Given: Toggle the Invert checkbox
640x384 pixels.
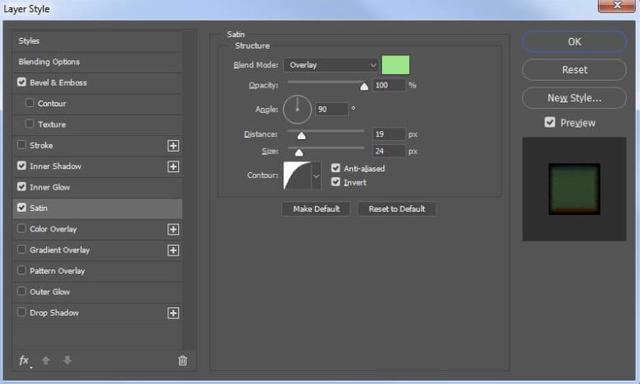Looking at the screenshot, I should 336,182.
